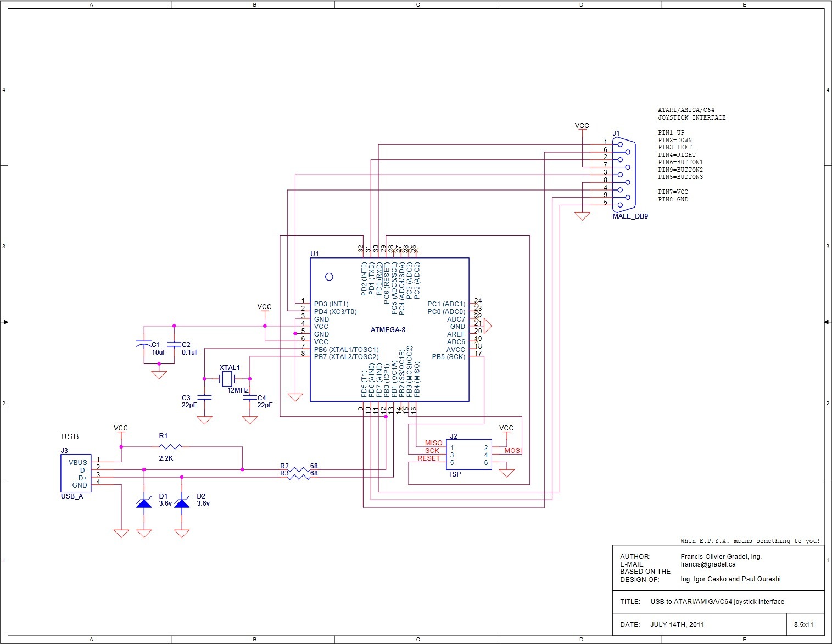This screenshot has width=832, height=644.
Task: Select the C1 10uF capacitor symbol
Action: coord(144,344)
